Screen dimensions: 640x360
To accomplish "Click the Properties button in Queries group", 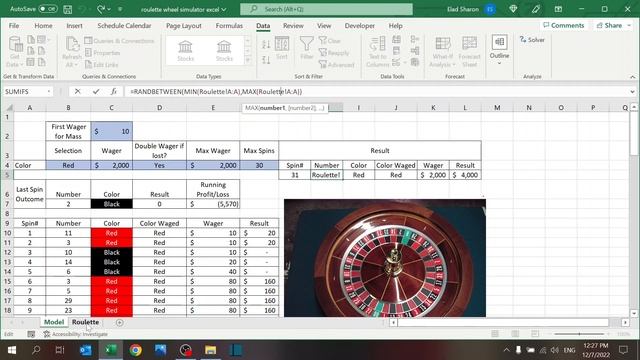I will [x=103, y=53].
